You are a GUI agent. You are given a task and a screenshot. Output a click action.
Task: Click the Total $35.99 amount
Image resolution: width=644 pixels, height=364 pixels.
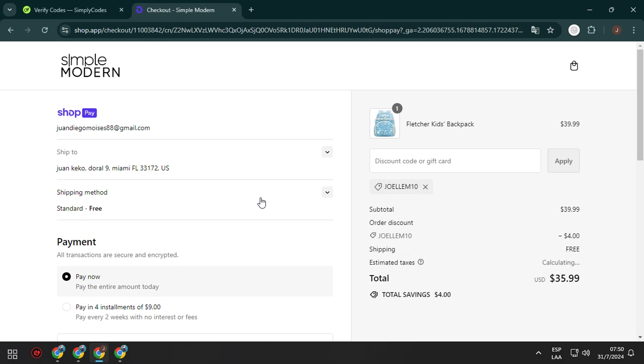coord(565,278)
